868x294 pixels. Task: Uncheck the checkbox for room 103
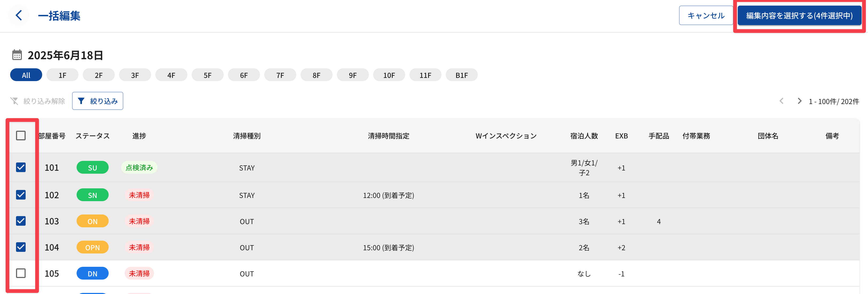(x=21, y=221)
